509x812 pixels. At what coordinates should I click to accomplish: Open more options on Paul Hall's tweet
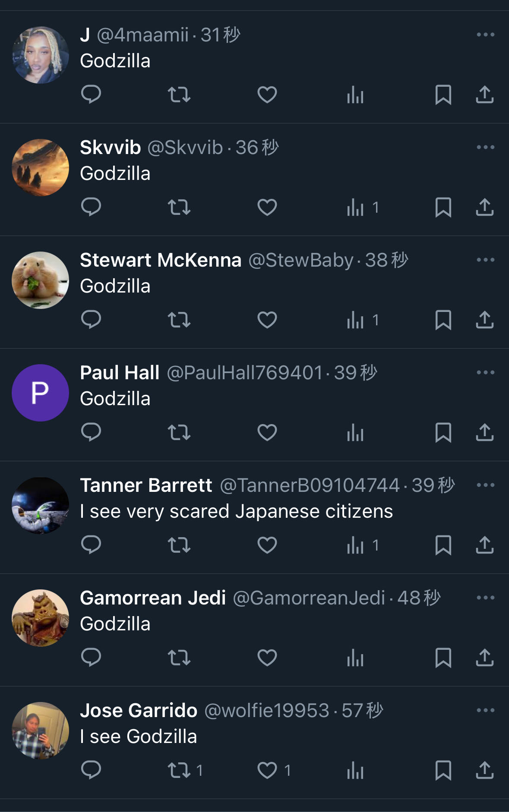click(x=485, y=372)
